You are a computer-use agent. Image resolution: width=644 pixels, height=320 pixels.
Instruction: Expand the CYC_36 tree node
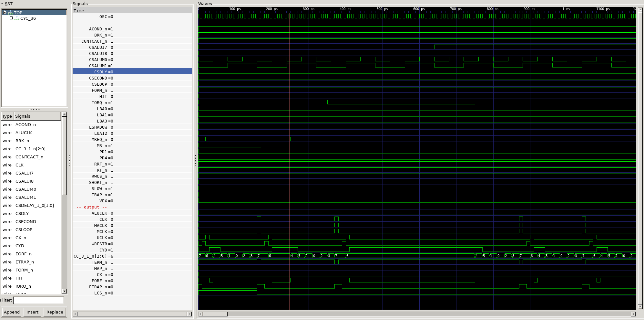pyautogui.click(x=11, y=18)
